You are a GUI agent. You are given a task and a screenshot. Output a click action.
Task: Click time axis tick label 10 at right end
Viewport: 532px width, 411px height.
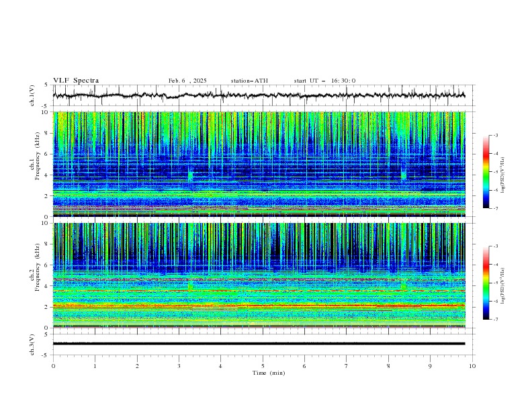472,366
